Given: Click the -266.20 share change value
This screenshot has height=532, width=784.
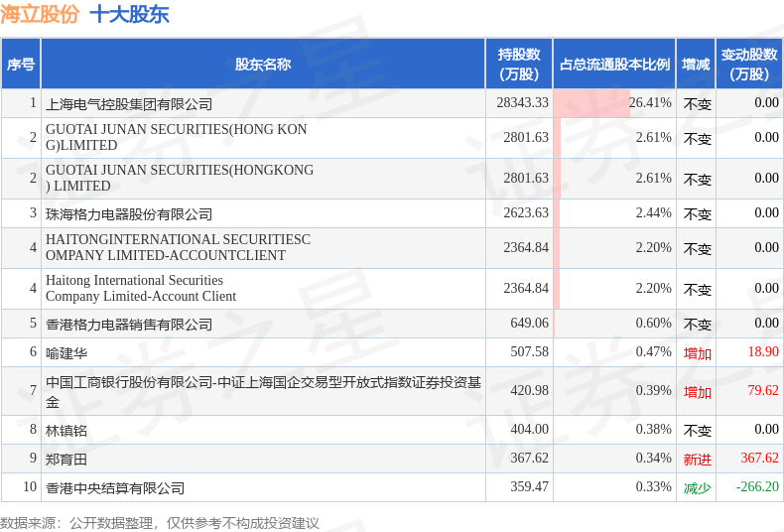Looking at the screenshot, I should point(757,486).
